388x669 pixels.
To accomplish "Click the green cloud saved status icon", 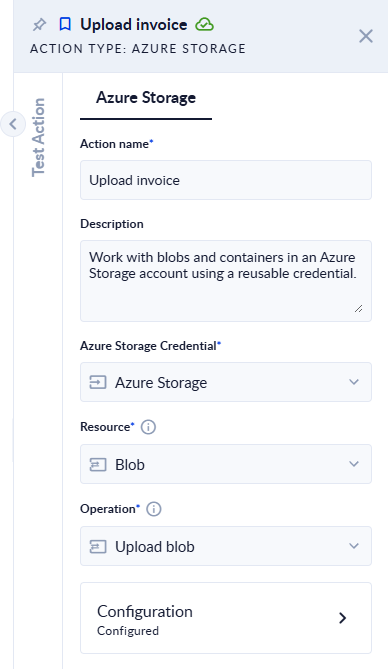I will pos(204,25).
